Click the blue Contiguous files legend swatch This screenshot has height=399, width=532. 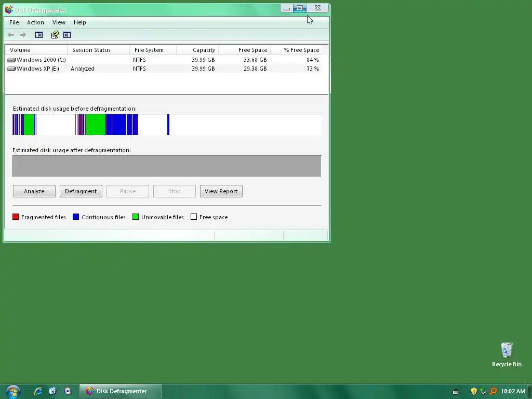pos(76,217)
